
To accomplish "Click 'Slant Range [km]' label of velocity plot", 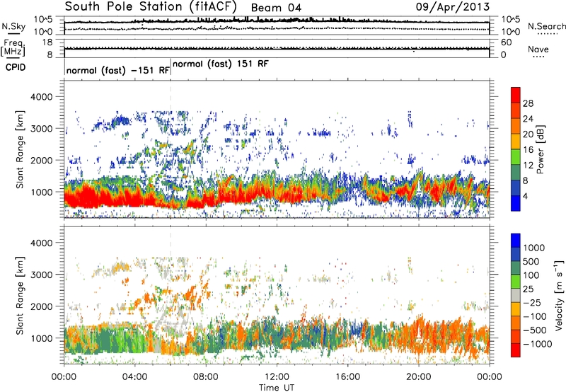I will pyautogui.click(x=20, y=296).
